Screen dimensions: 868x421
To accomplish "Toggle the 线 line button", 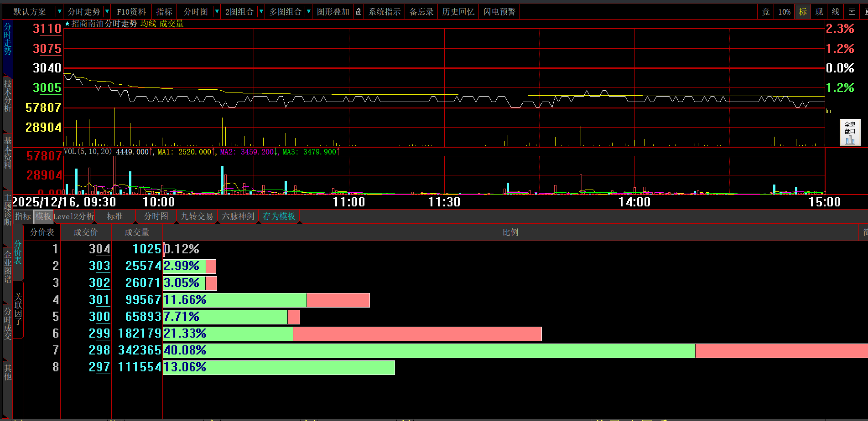I will pos(836,12).
